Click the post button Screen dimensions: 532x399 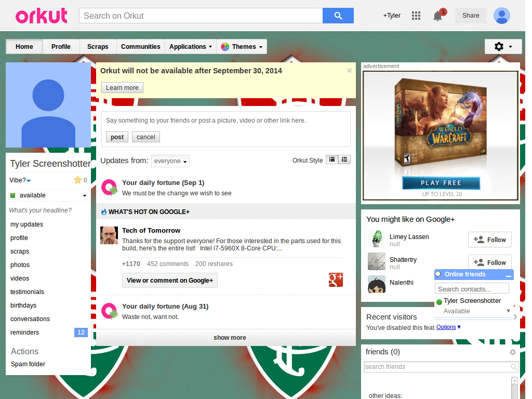(117, 137)
